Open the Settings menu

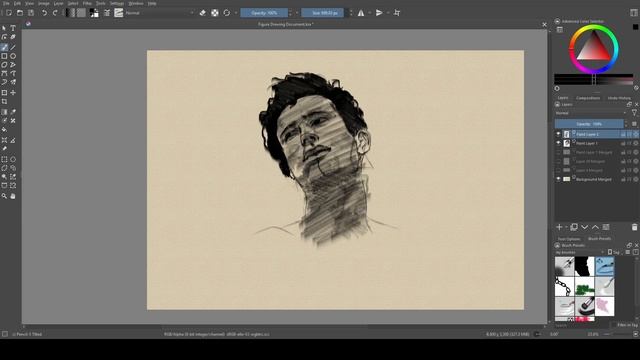(x=116, y=3)
